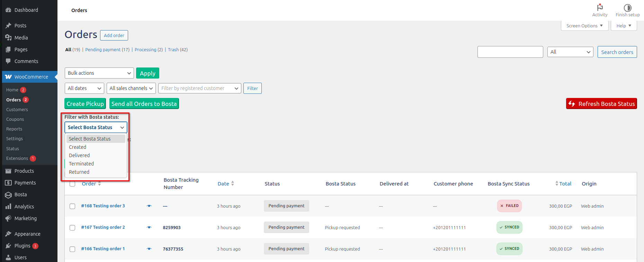Click the Appearance brush icon
Image resolution: width=644 pixels, height=262 pixels.
[8, 234]
